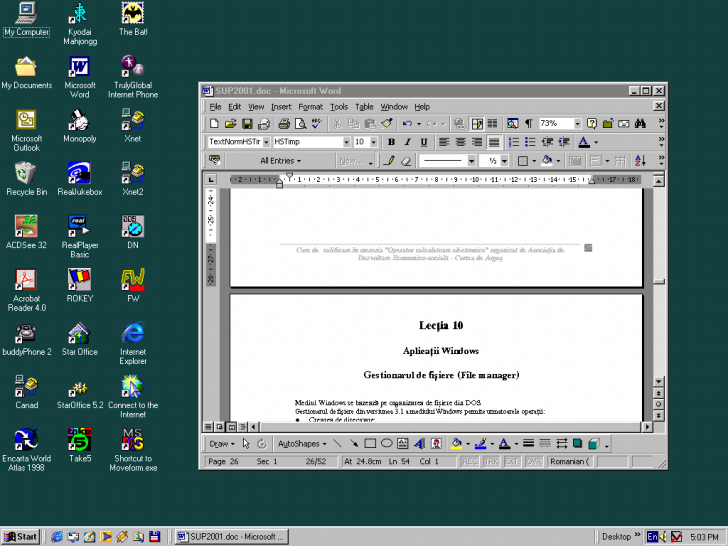Select the Arrow drawing tool

pyautogui.click(x=354, y=444)
